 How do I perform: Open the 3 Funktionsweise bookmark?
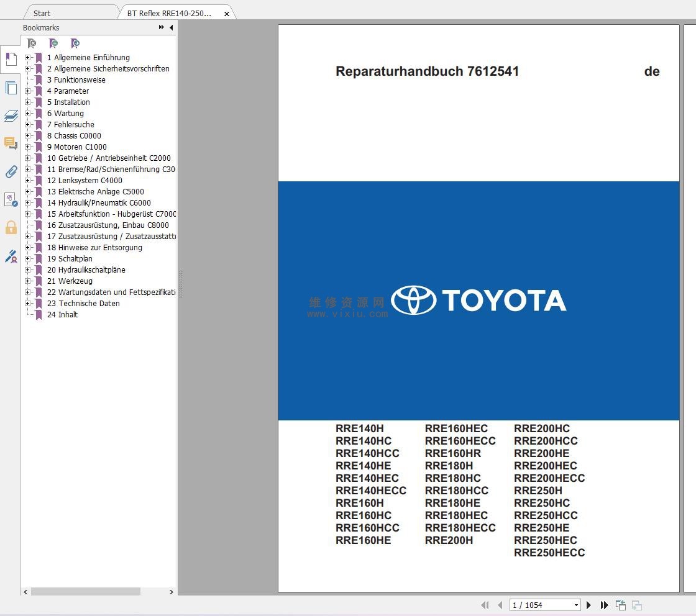[76, 80]
